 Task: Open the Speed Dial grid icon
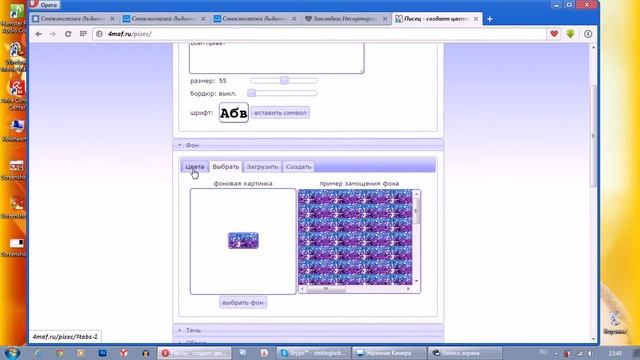(x=83, y=33)
